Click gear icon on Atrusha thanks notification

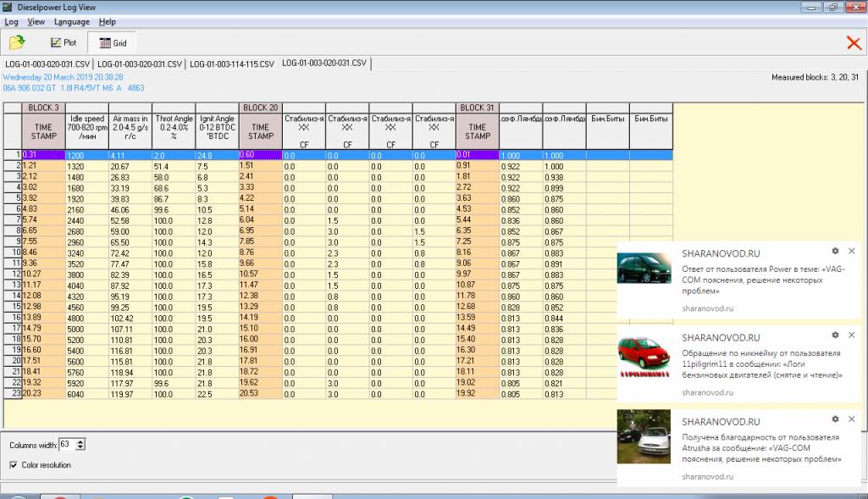coord(835,419)
